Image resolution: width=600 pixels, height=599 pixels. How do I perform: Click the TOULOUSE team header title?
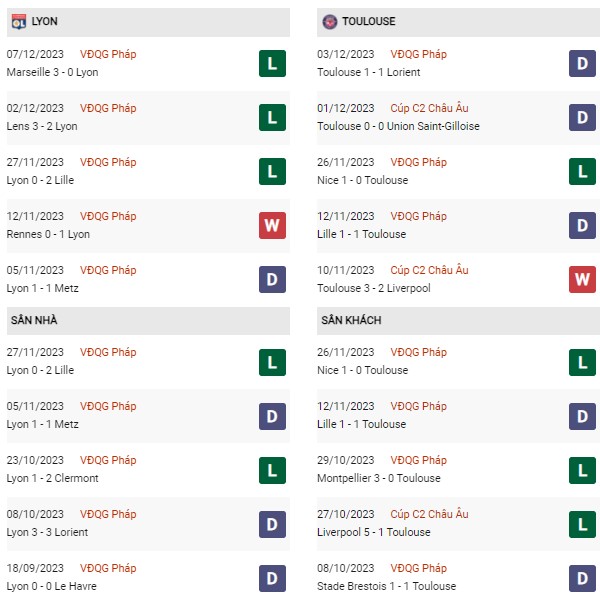point(368,21)
